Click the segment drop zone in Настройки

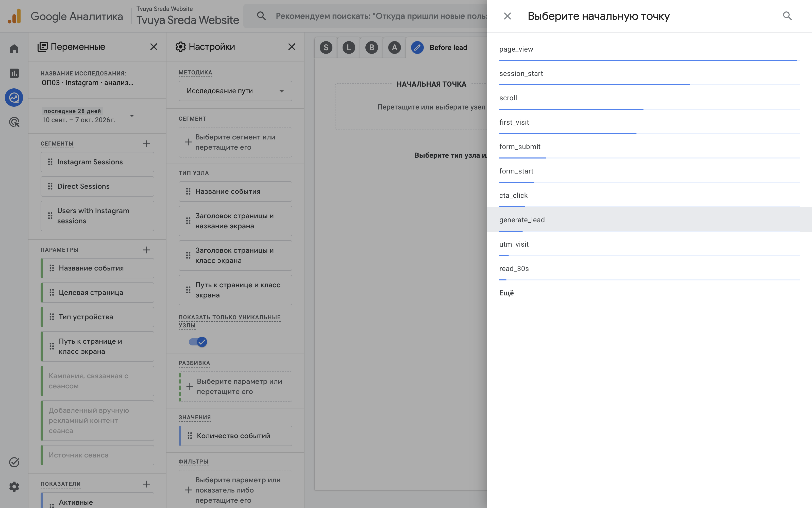click(235, 142)
